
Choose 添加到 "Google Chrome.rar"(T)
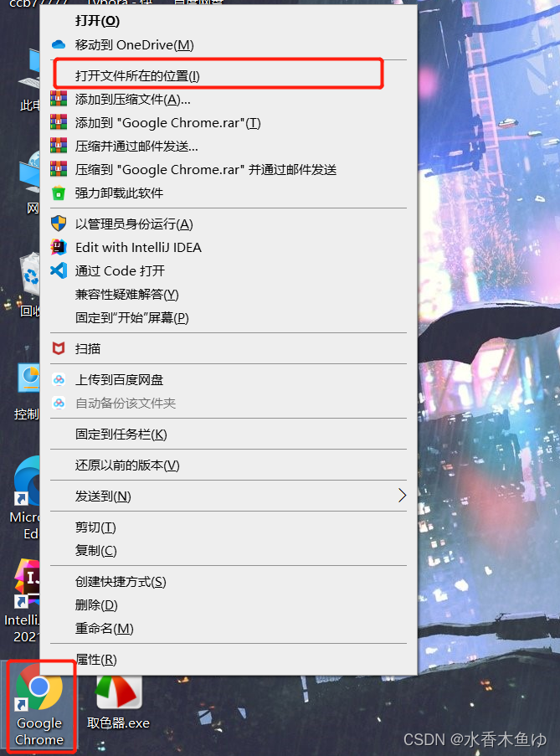click(x=229, y=122)
